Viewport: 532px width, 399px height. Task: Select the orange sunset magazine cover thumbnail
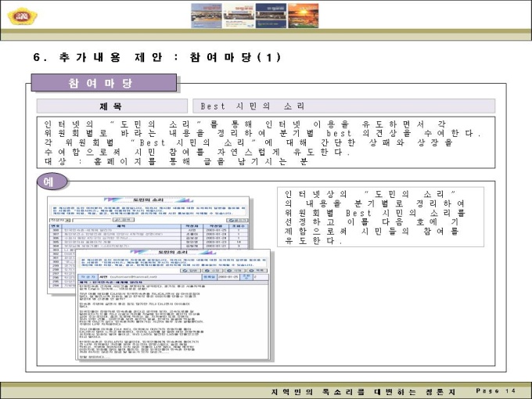point(304,16)
